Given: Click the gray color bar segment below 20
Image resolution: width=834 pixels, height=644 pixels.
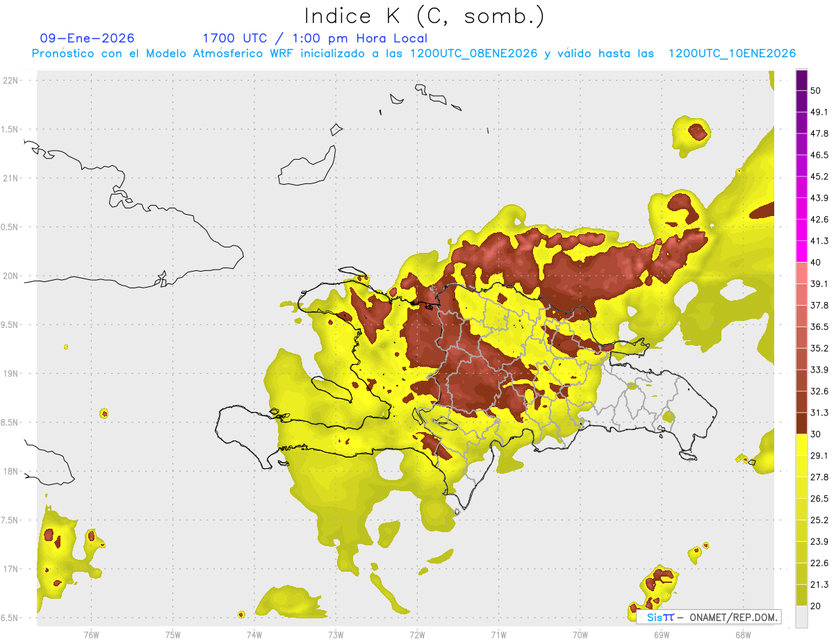Looking at the screenshot, I should [x=801, y=617].
